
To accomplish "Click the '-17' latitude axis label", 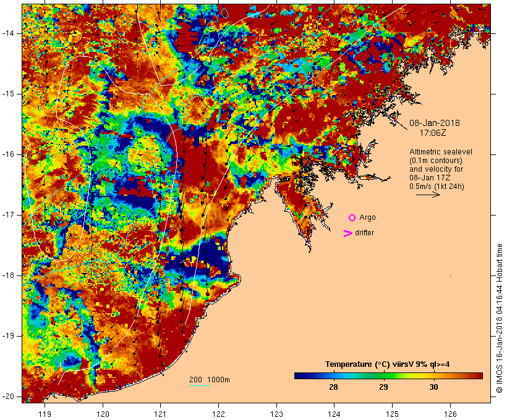I will pos(8,215).
